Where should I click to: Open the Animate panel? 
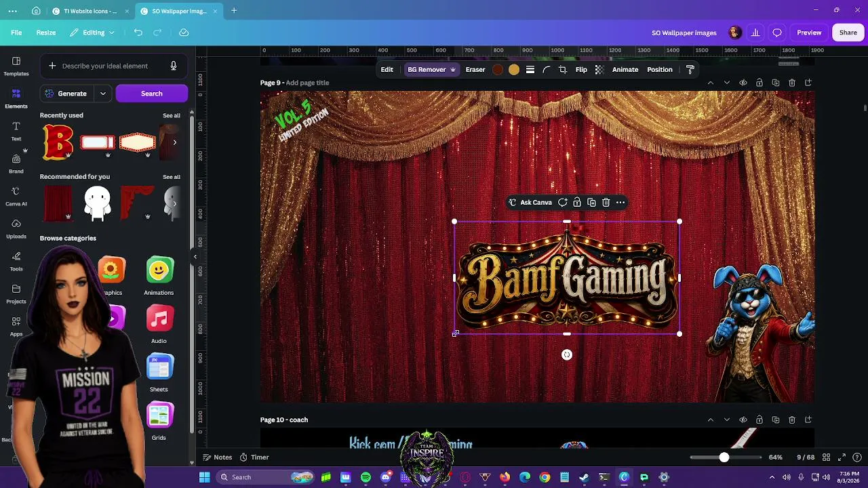click(625, 70)
